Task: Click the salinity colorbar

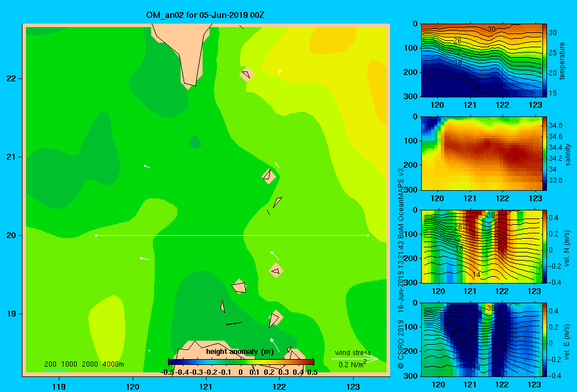Action: point(545,153)
